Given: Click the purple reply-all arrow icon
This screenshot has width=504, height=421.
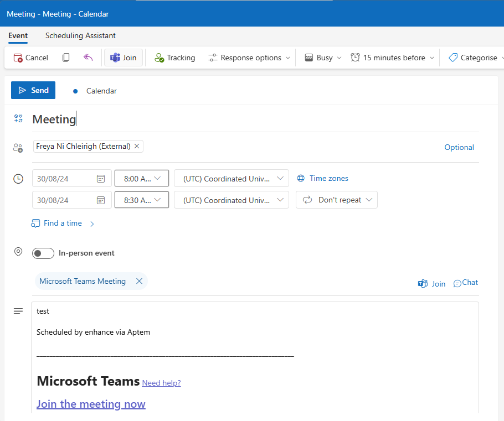Looking at the screenshot, I should click(88, 58).
